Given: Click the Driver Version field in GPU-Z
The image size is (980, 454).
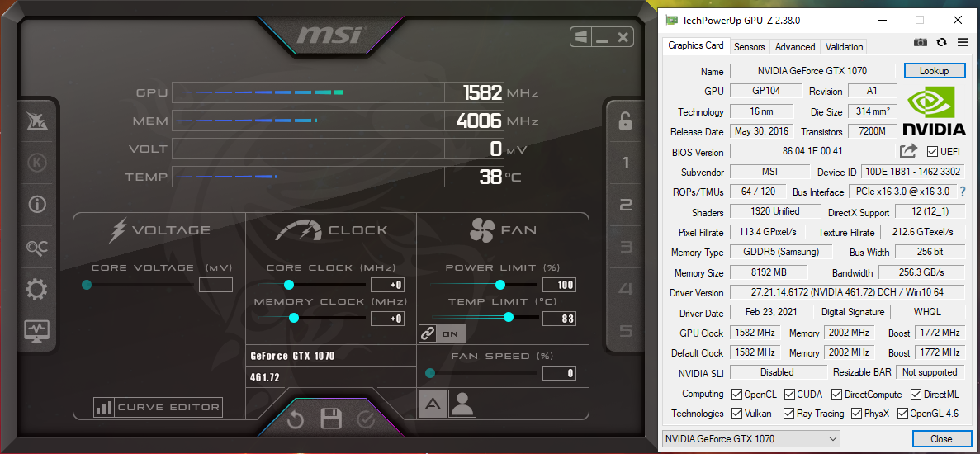Looking at the screenshot, I should (x=847, y=292).
